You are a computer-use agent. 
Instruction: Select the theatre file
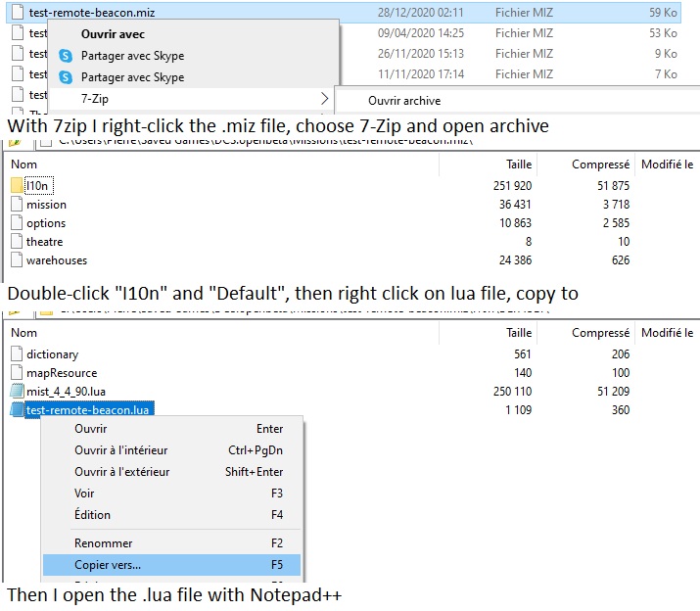[44, 242]
